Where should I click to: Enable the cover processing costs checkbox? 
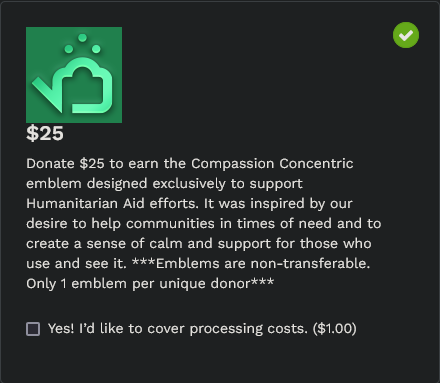coord(33,329)
